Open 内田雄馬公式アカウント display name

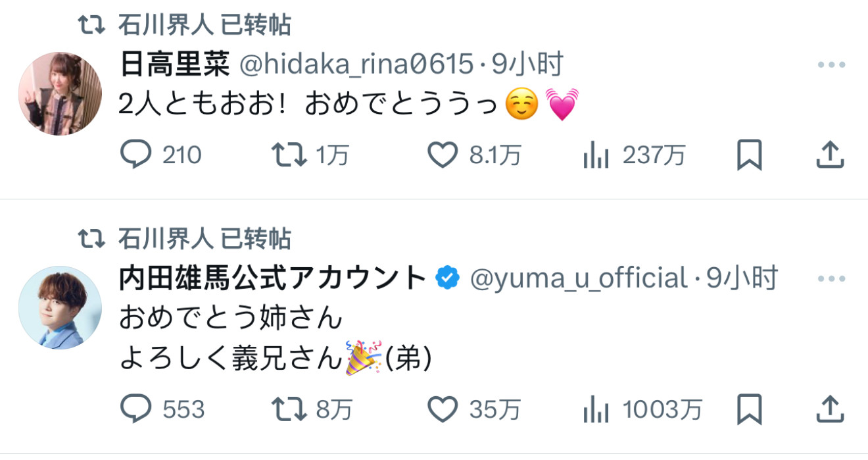pyautogui.click(x=273, y=278)
